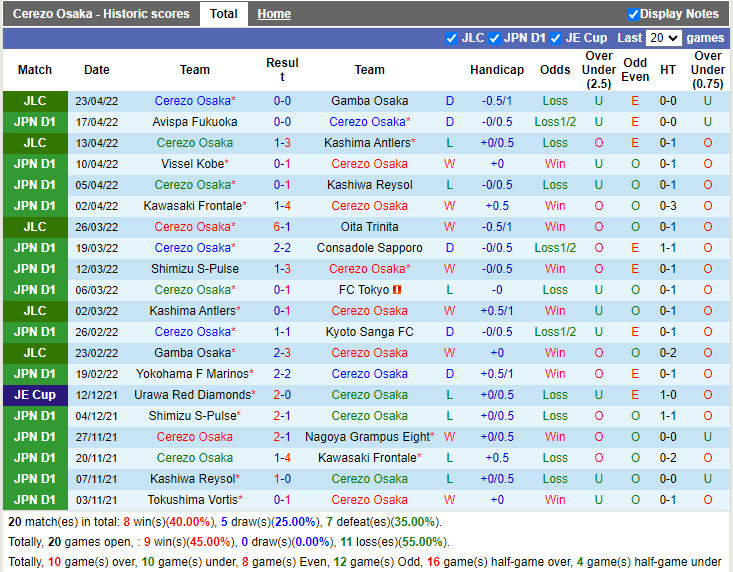Viewport: 733px width, 572px height.
Task: Click the 11 loss(es)(55.00%) summary text
Action: (393, 542)
